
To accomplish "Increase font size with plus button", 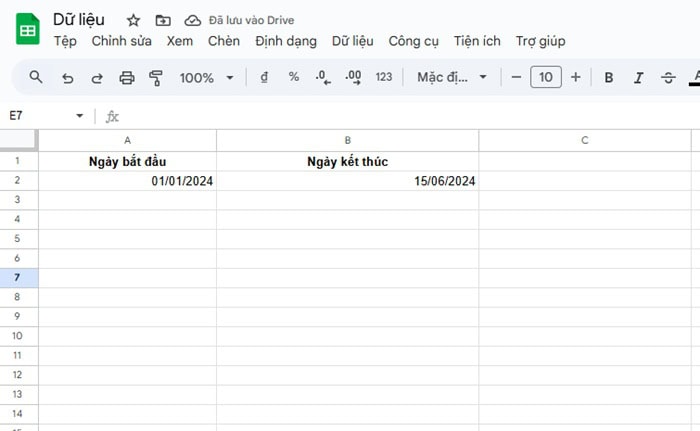I will [x=575, y=77].
